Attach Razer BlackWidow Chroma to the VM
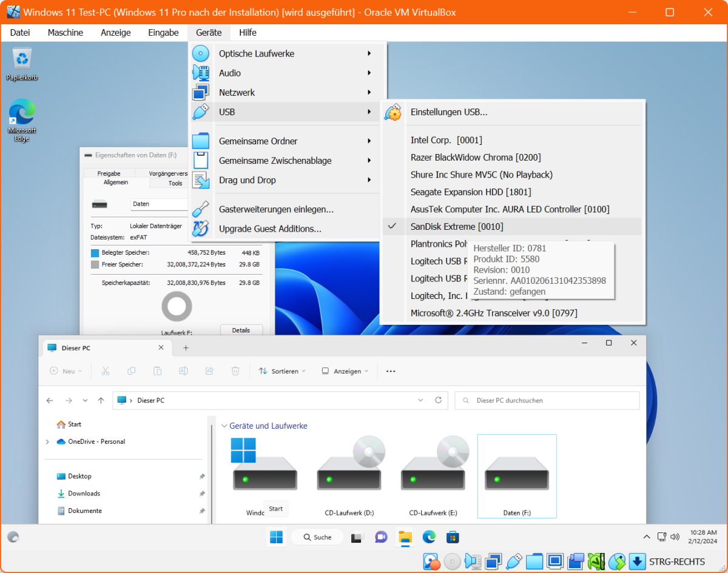 (476, 157)
